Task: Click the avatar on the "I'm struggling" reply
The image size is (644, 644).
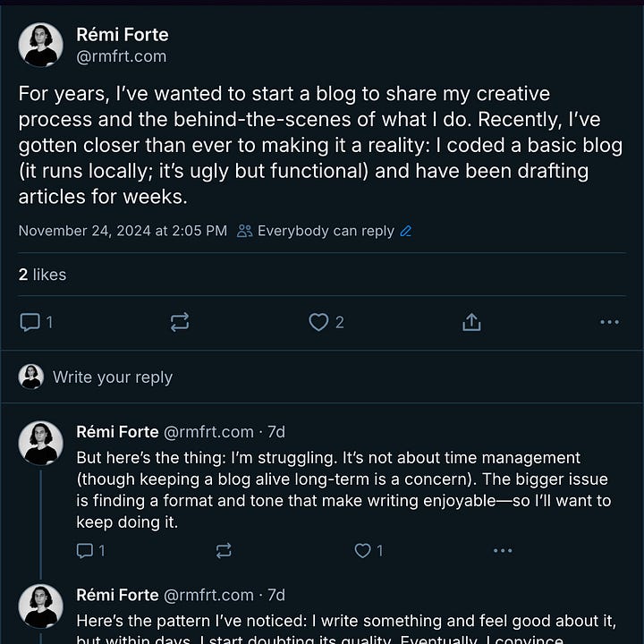Action: tap(40, 443)
